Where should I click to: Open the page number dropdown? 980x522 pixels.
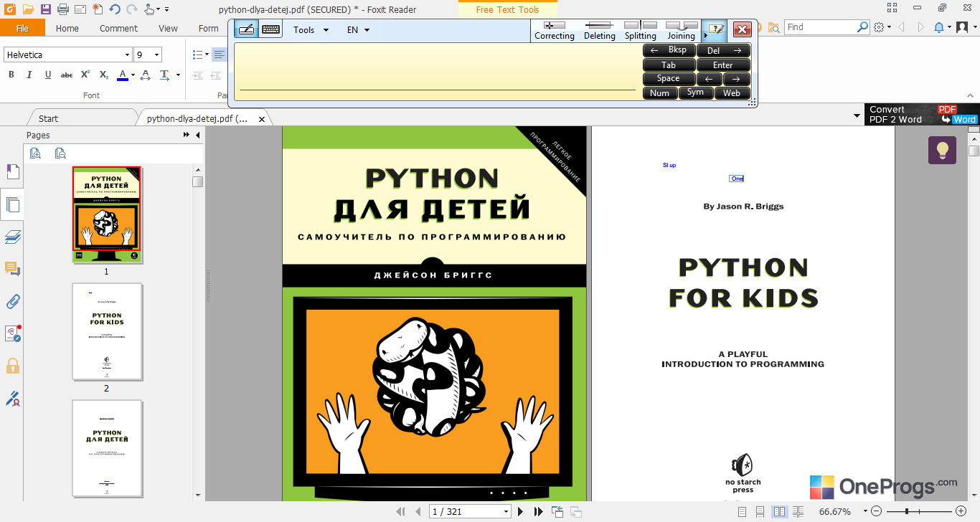(506, 511)
